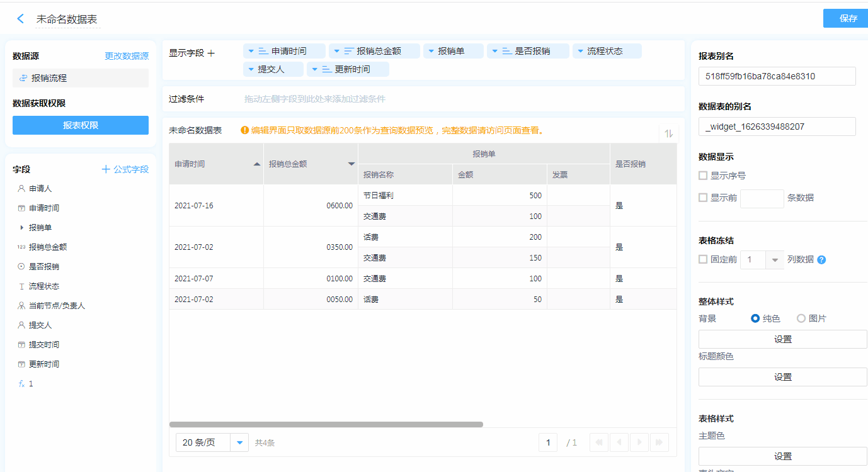
Task: Select the 图片 background radio button
Action: pyautogui.click(x=801, y=318)
